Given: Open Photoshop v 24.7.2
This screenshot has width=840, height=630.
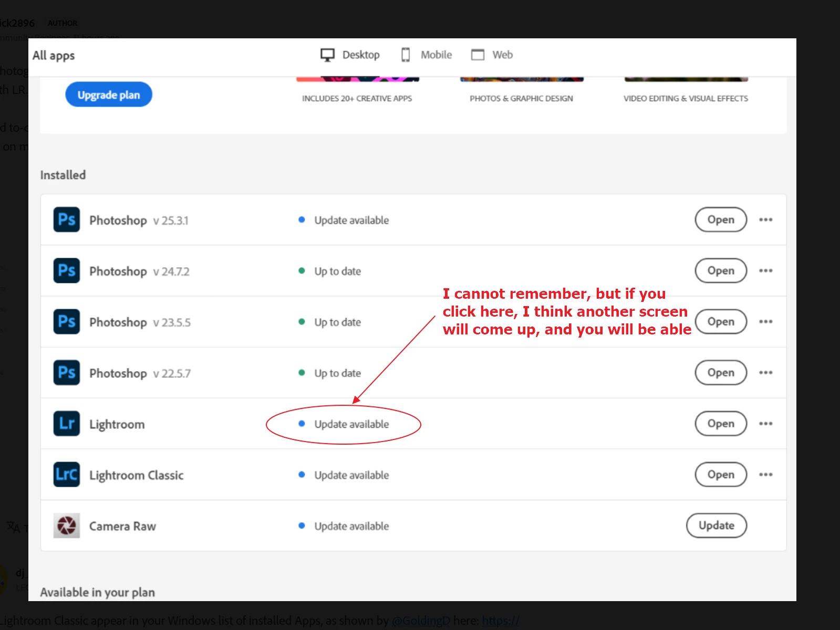Looking at the screenshot, I should pos(721,270).
